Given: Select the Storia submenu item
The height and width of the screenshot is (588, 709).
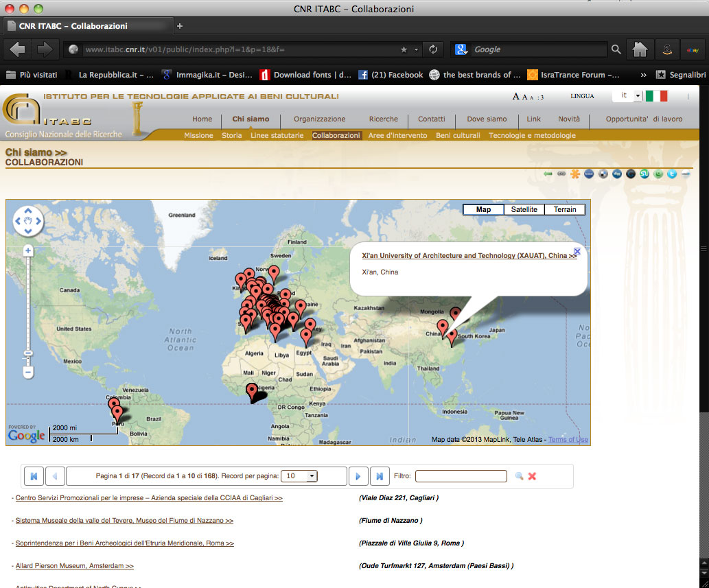Looking at the screenshot, I should click(231, 135).
